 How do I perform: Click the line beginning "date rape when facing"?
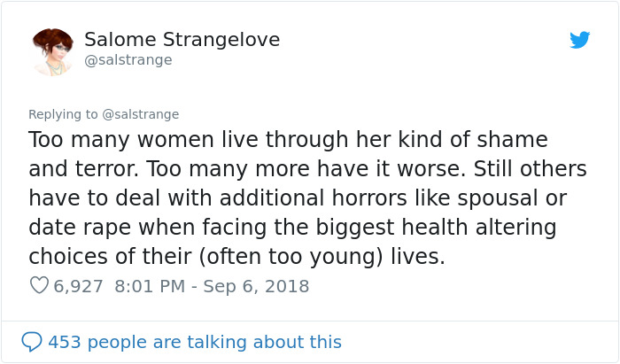292,227
